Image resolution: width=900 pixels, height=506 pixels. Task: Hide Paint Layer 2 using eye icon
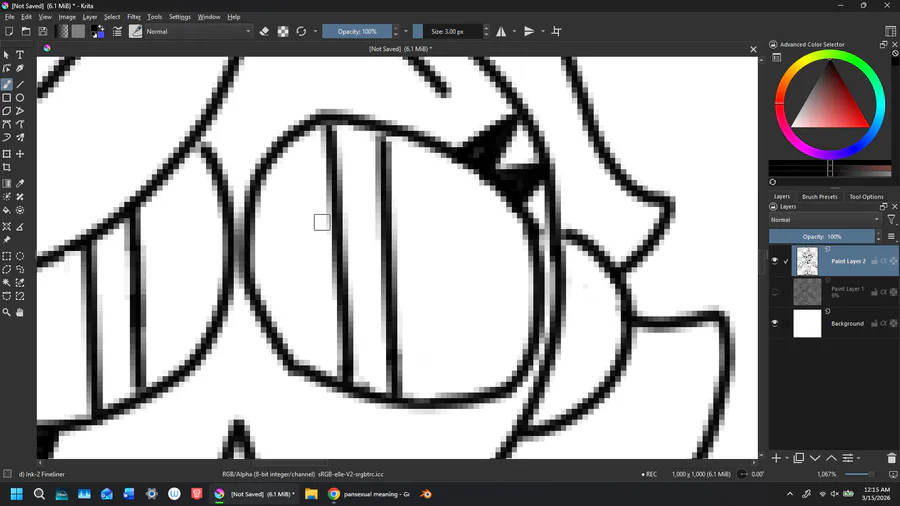775,261
